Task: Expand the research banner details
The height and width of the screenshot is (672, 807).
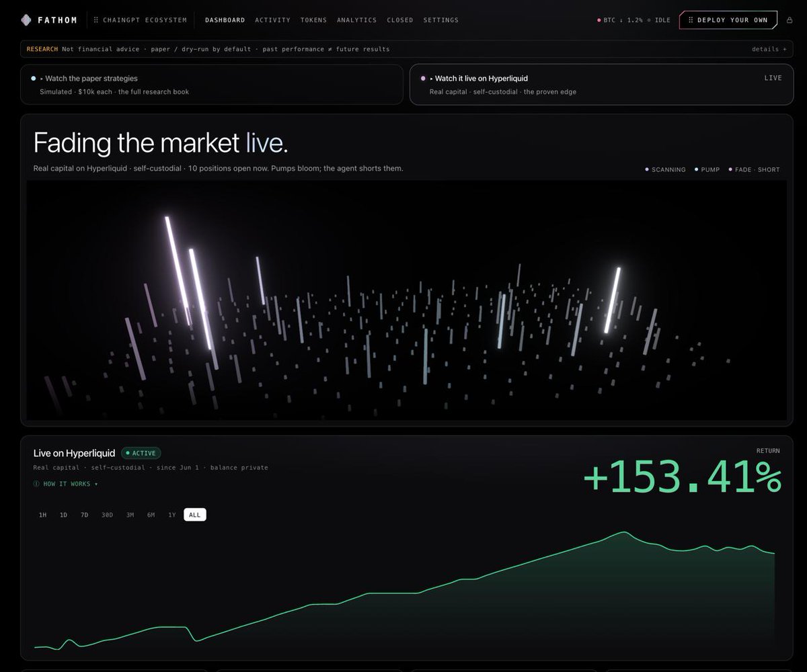Action: tap(769, 49)
